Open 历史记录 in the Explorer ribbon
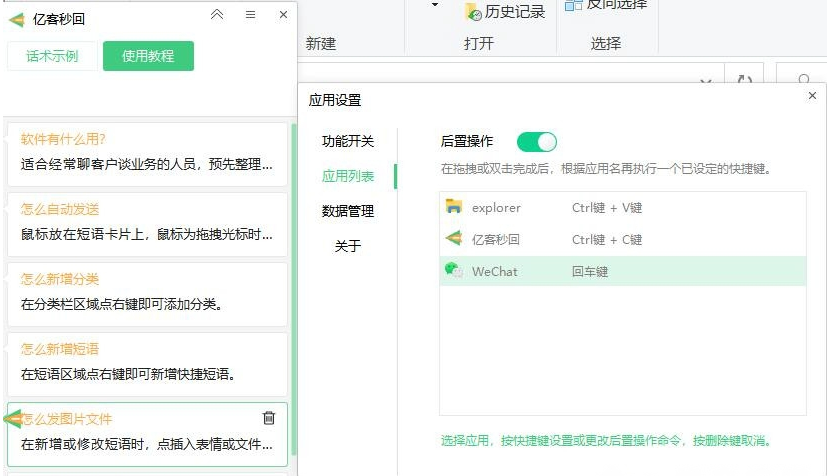 [505, 12]
